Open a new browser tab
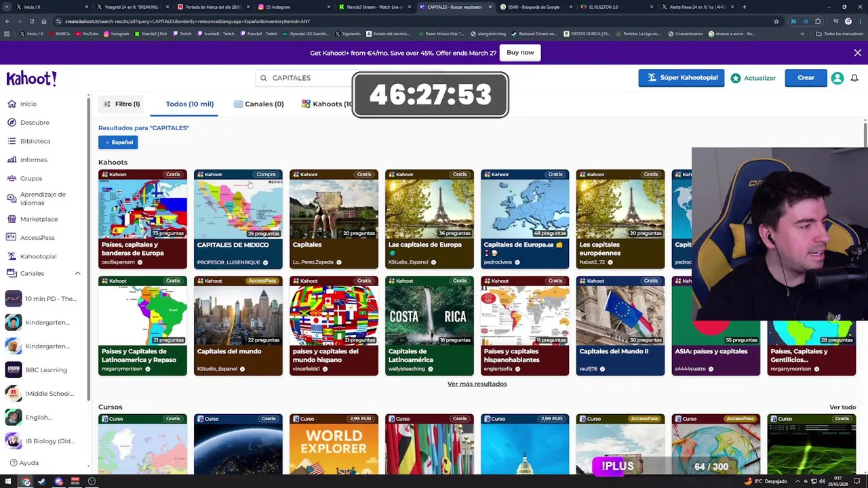Image resolution: width=868 pixels, height=488 pixels. coord(744,7)
